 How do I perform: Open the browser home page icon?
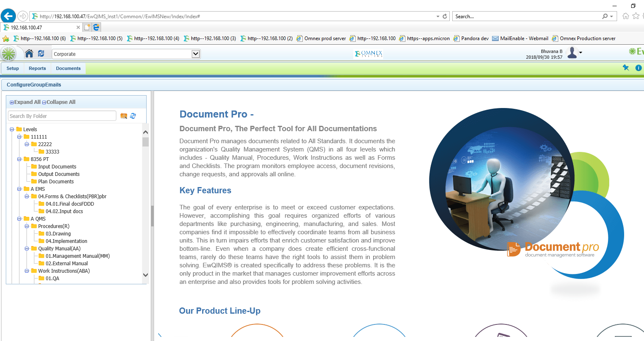point(625,16)
